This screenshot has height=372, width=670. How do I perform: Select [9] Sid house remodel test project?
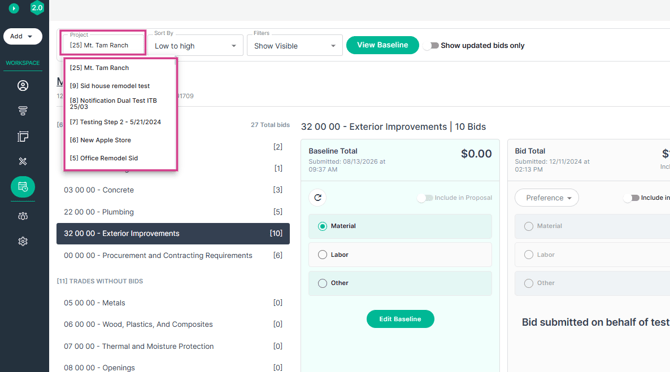point(120,86)
